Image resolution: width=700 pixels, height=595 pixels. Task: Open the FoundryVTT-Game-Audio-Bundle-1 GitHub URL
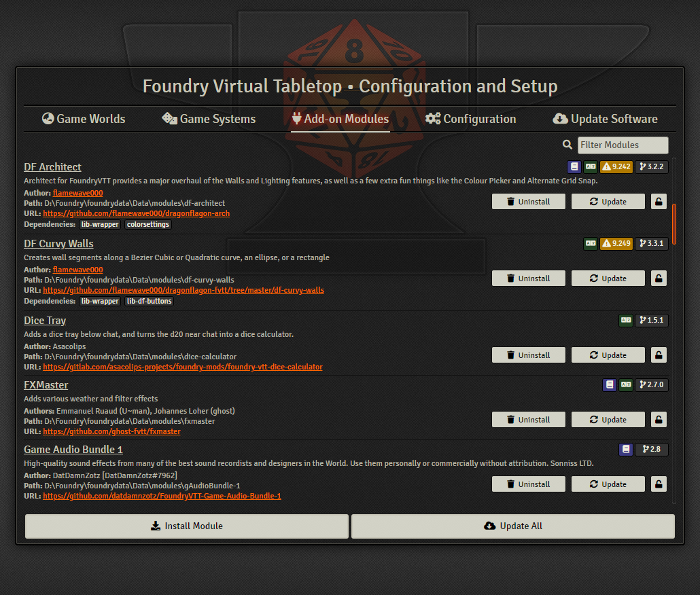tap(162, 496)
